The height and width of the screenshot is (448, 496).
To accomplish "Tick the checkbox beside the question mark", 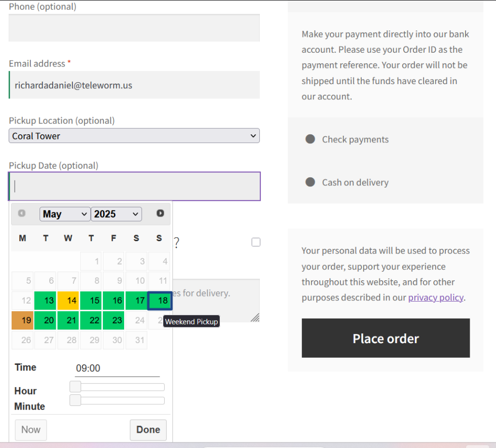I will tap(256, 242).
